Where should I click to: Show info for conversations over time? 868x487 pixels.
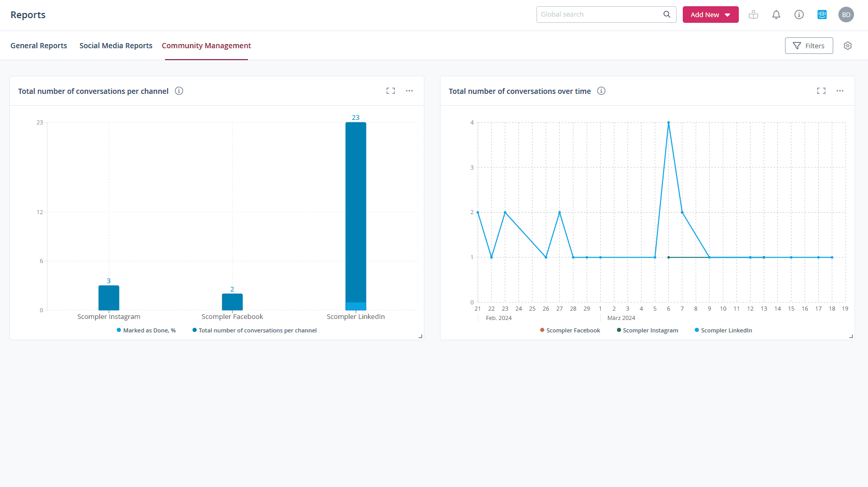coord(601,91)
